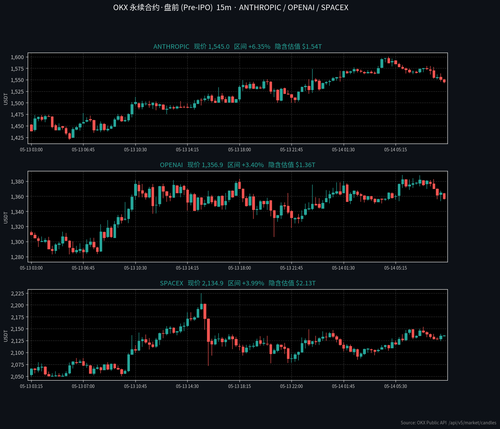Click the "区间 +3.99%" range value
This screenshot has height=429, width=500.
click(246, 283)
